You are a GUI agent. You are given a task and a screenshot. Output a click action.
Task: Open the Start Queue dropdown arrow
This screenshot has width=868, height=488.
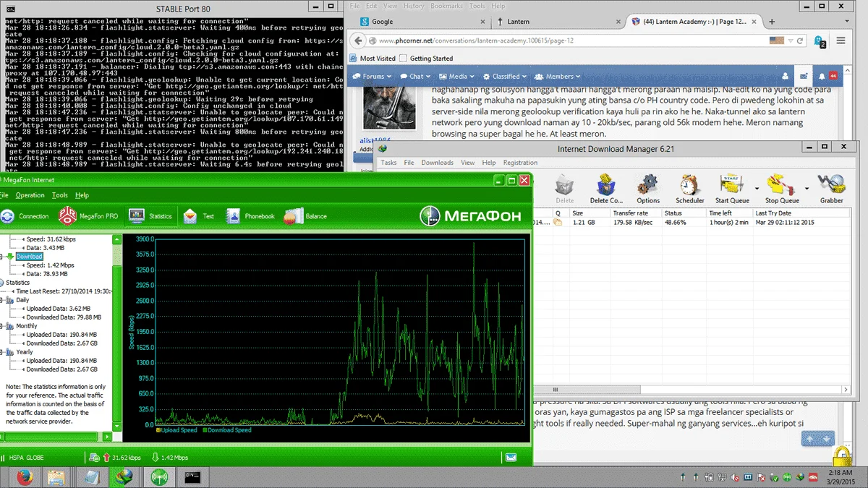click(757, 189)
